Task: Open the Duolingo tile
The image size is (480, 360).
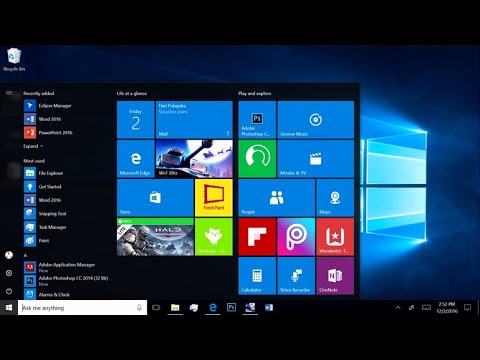Action: [x=214, y=237]
